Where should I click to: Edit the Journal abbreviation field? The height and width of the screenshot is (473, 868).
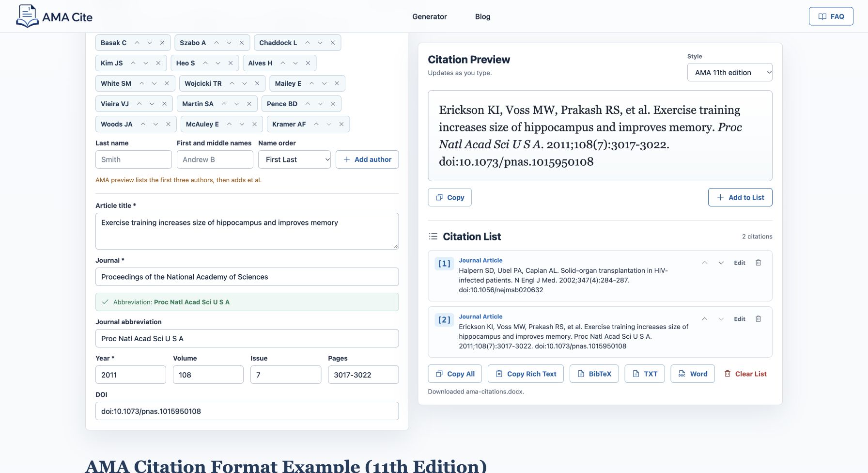[247, 338]
